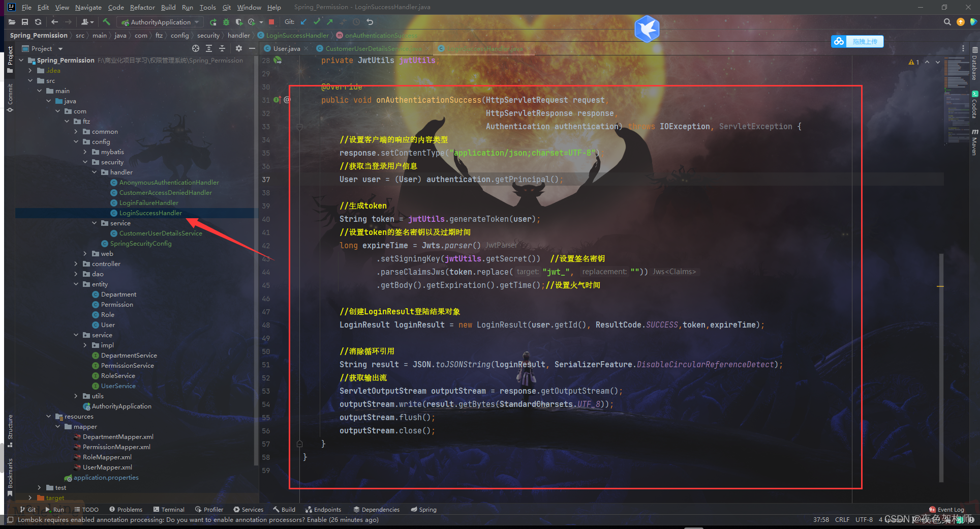Screen dimensions: 980x529
Task: Click the Select Opened File target icon
Action: point(196,48)
